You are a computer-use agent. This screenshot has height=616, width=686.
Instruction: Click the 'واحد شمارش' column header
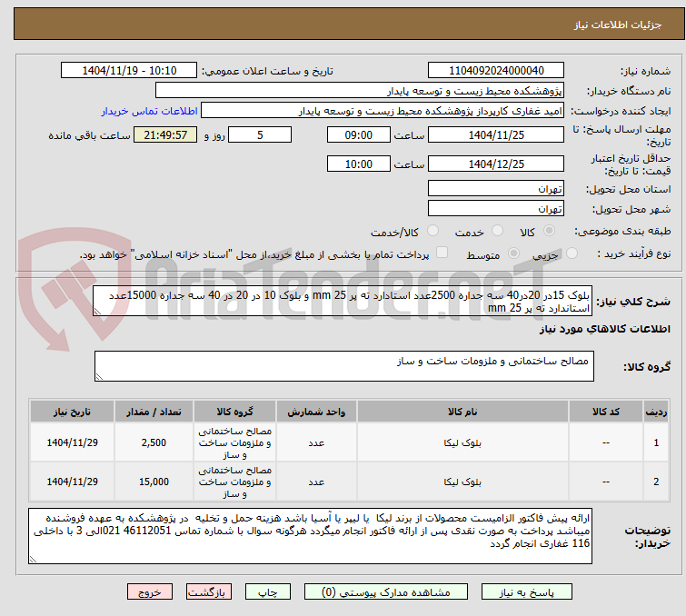click(x=316, y=412)
